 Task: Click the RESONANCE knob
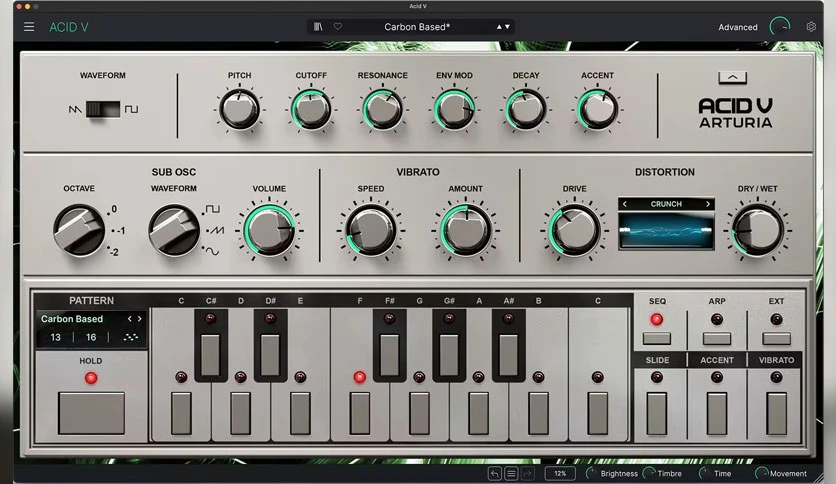(x=383, y=109)
